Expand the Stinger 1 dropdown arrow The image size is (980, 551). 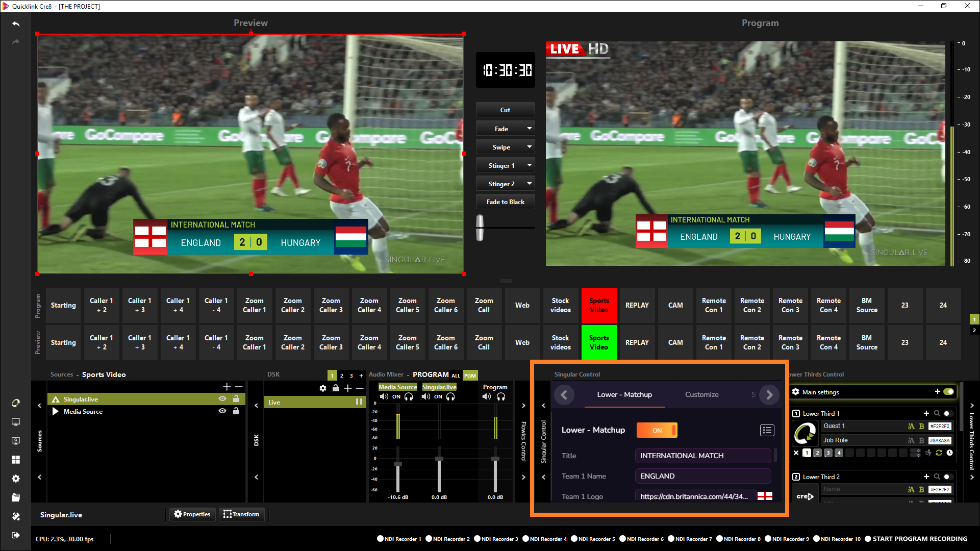(x=529, y=165)
